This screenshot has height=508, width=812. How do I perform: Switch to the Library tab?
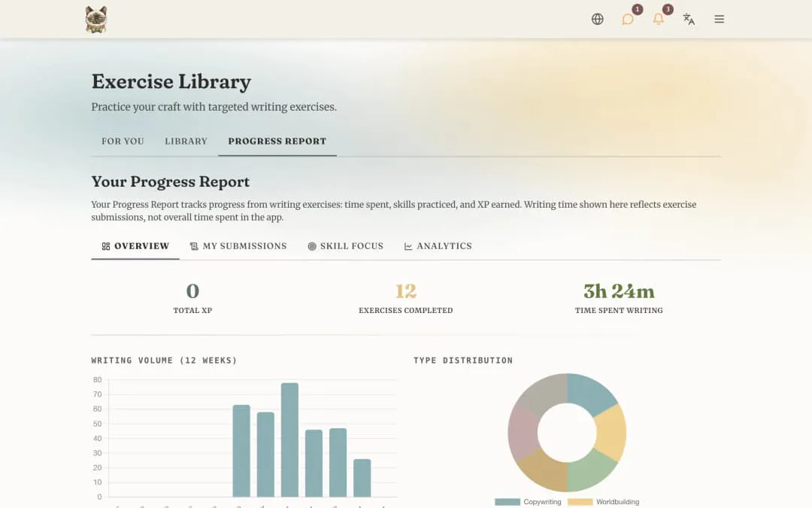pos(186,141)
